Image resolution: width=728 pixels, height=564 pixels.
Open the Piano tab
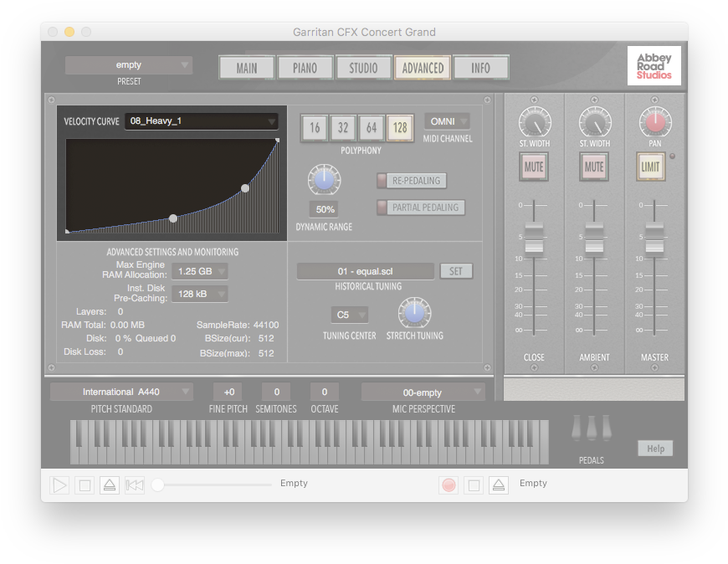(305, 68)
